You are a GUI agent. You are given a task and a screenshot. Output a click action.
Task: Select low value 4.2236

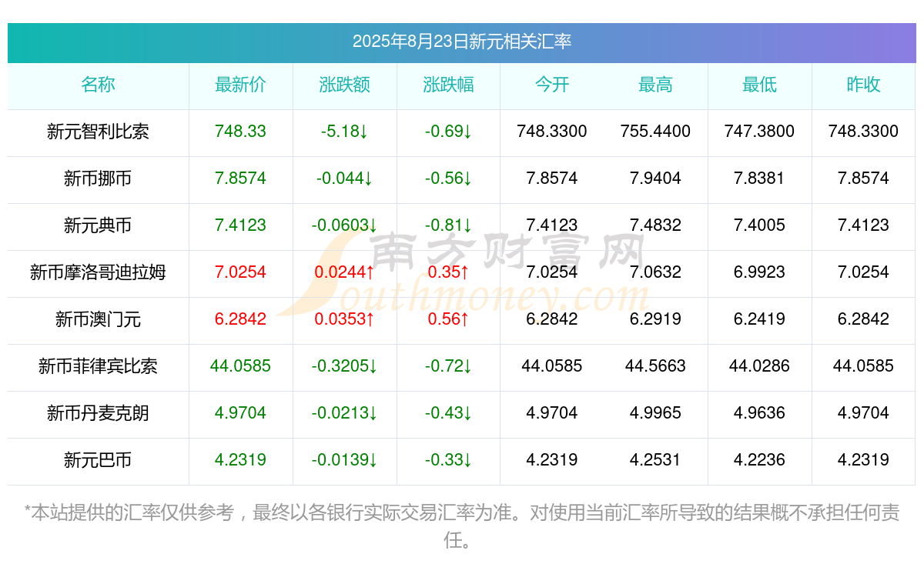(x=759, y=460)
